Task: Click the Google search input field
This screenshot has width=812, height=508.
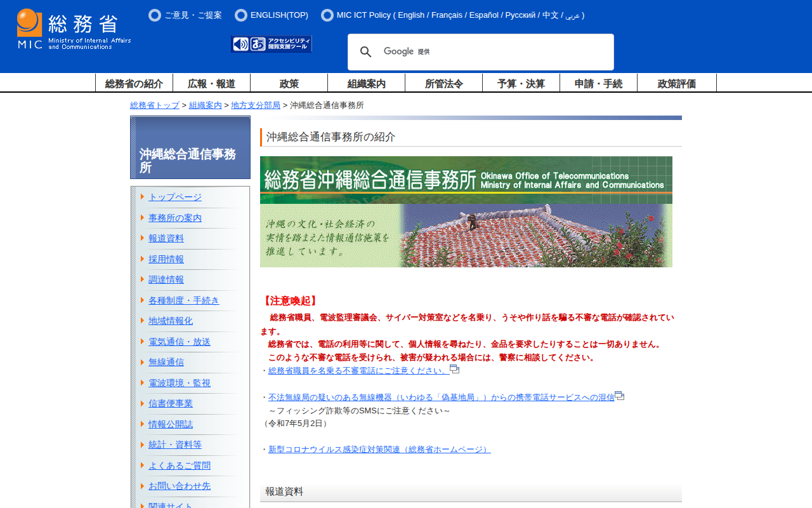Action: (x=495, y=52)
